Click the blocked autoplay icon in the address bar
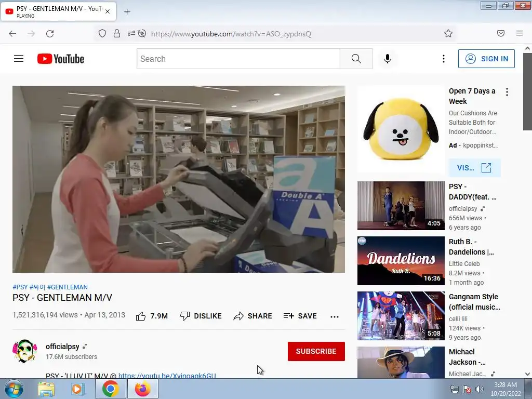The image size is (532, 399). [142, 33]
